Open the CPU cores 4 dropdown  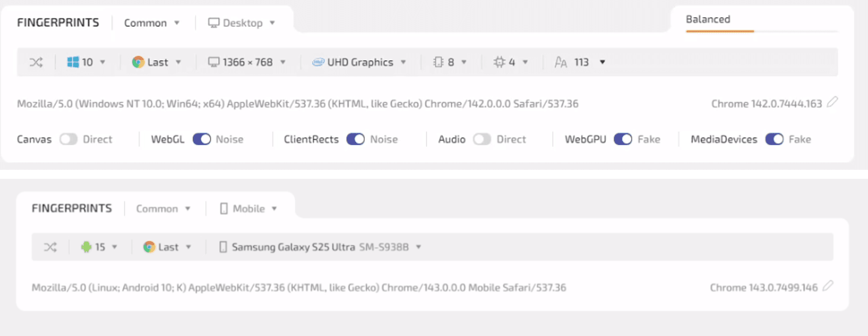coord(511,62)
